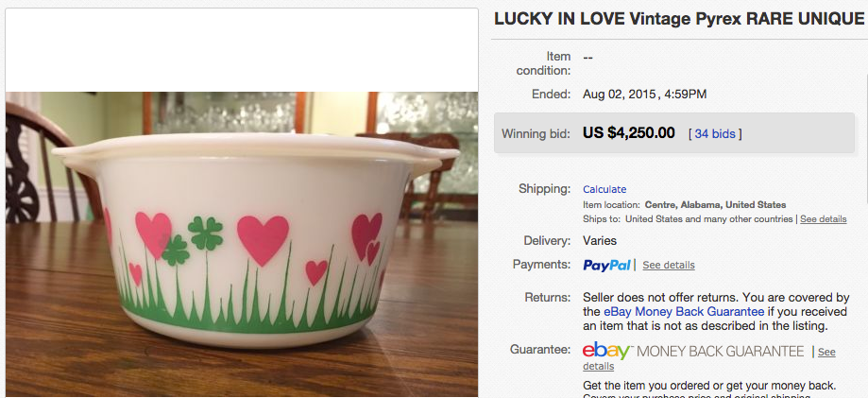Click the Calculate shipping link
Image resolution: width=868 pixels, height=398 pixels.
tap(604, 189)
